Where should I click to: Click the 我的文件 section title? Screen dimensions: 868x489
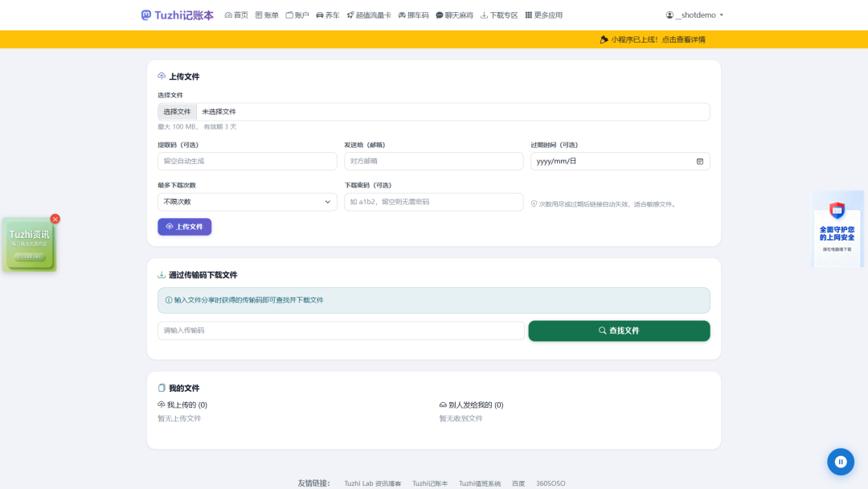coord(178,388)
